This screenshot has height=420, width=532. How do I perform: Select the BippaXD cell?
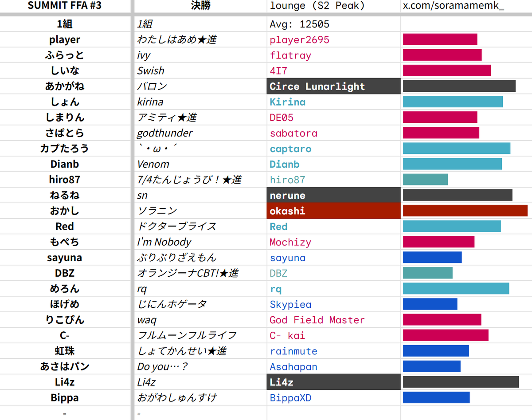pos(333,397)
